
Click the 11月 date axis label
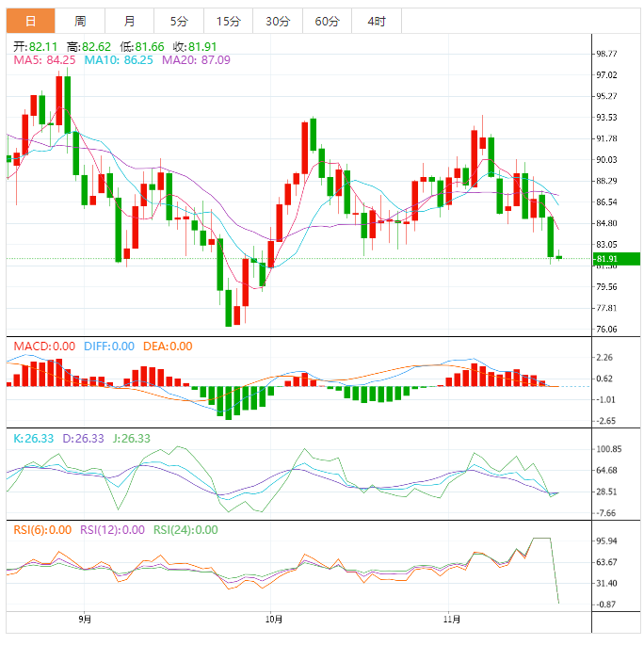tap(452, 619)
